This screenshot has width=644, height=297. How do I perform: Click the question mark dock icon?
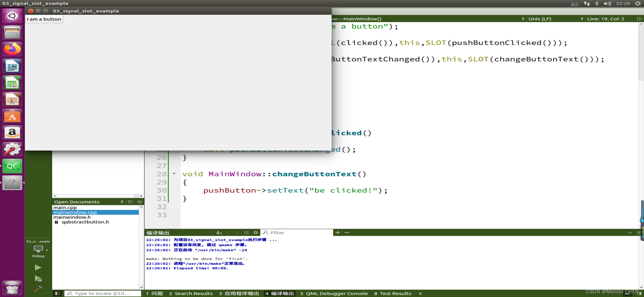(12, 183)
